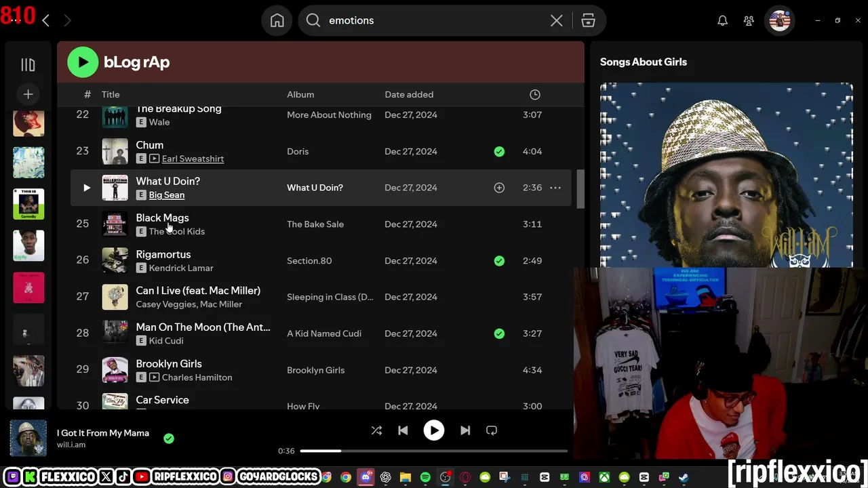The image size is (868, 488).
Task: Open more options for What U Doin?
Action: click(x=555, y=188)
